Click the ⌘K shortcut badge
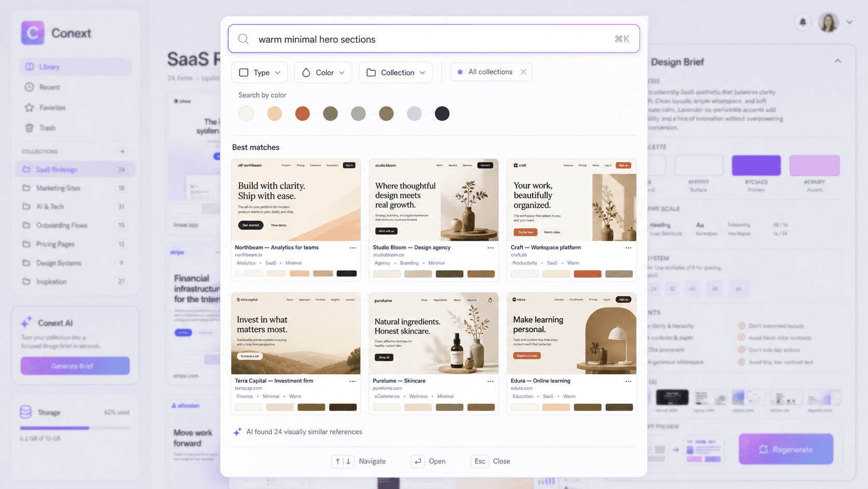Viewport: 868px width, 489px height. 622,39
